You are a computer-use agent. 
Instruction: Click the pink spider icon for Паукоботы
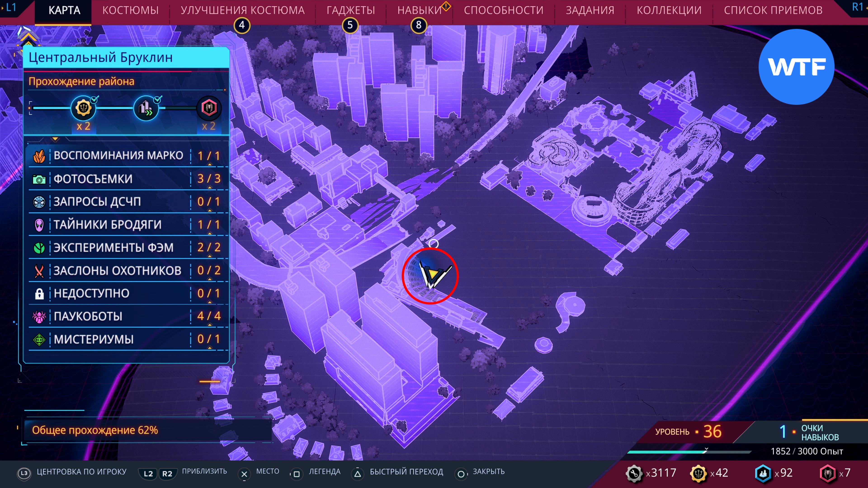pos(39,317)
